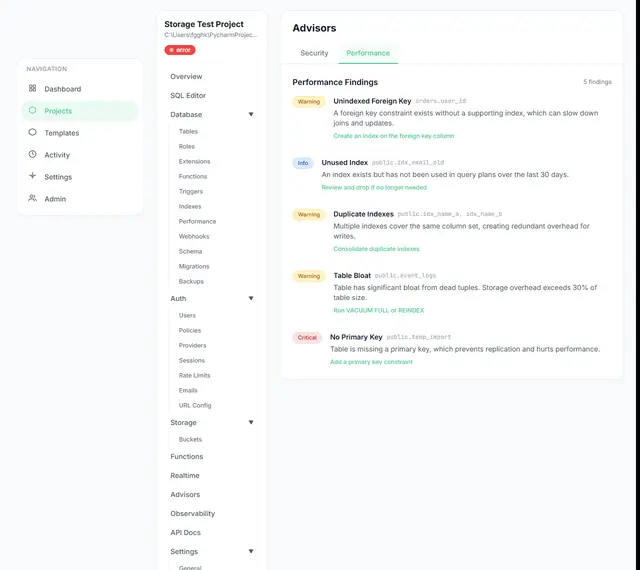
Task: Open Extensions under Database
Action: 194,161
